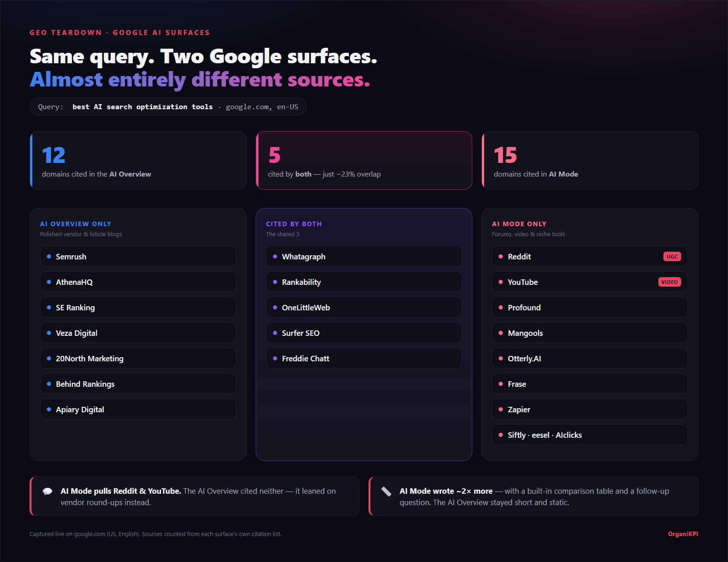The image size is (728, 562).
Task: Select the Apiary Digital row
Action: click(x=138, y=410)
